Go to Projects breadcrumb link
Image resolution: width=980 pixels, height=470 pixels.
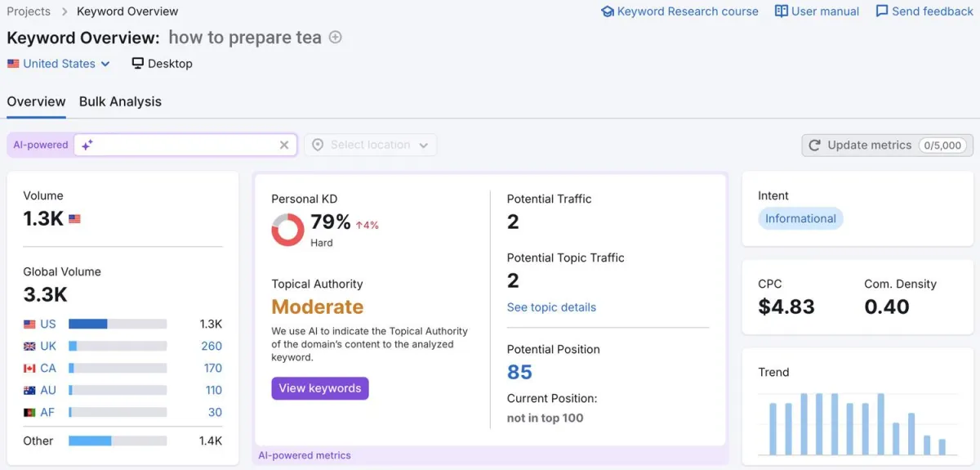tap(29, 11)
